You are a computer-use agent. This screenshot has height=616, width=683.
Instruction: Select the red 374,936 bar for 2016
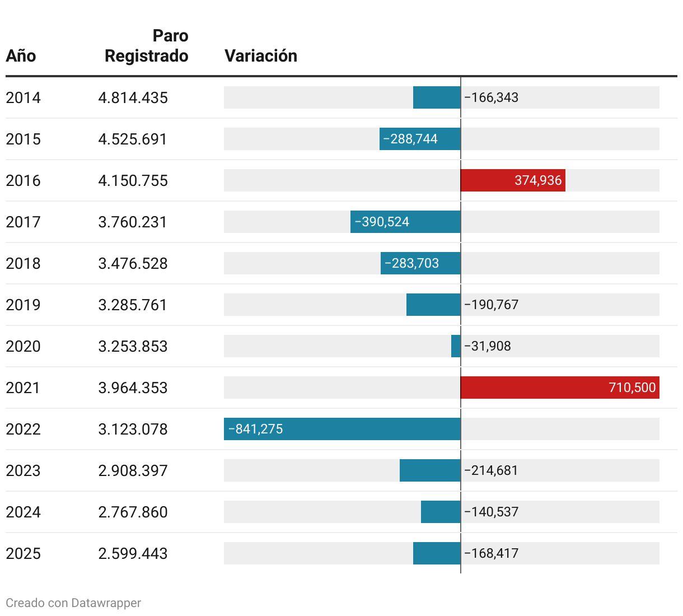click(x=512, y=180)
